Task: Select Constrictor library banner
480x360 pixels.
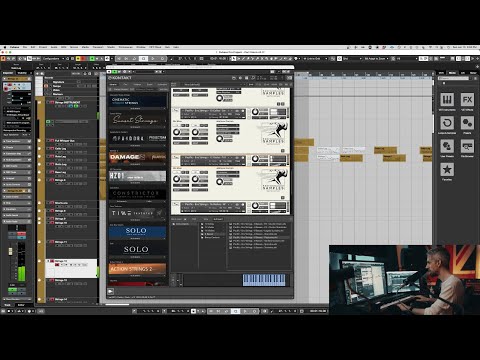Action: click(138, 194)
